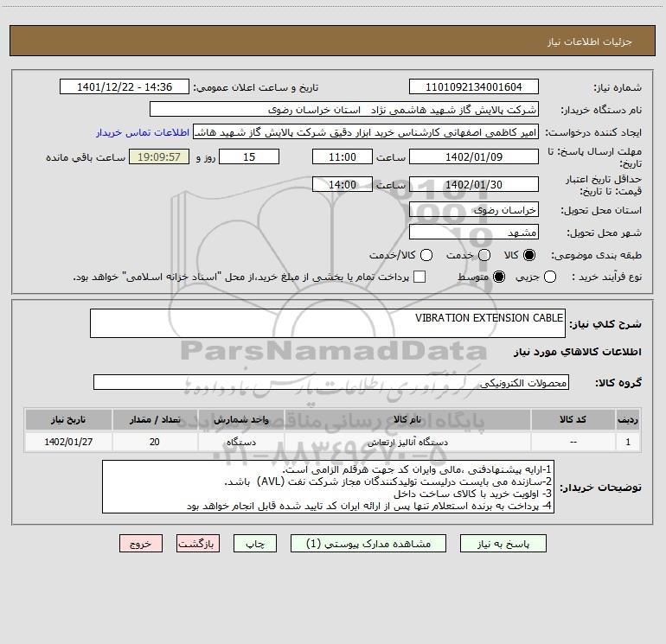
Task: Click the delivery province field خراسان رضوی
Action: (474, 210)
